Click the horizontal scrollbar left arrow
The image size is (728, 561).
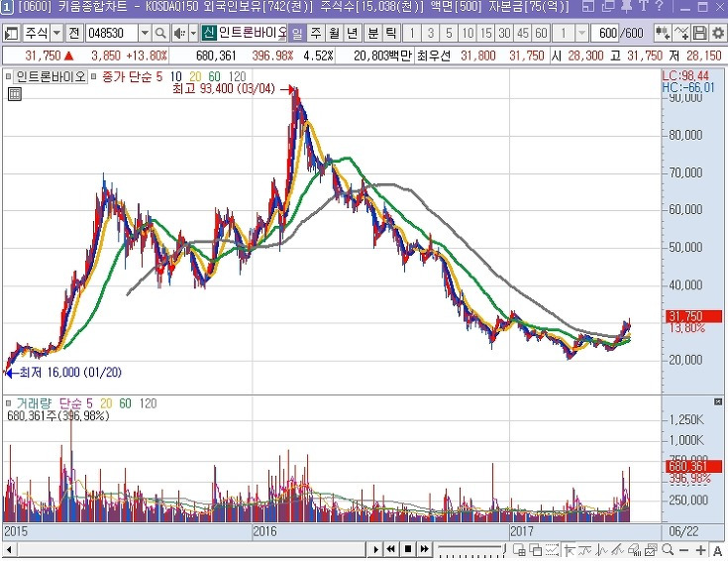coord(9,550)
